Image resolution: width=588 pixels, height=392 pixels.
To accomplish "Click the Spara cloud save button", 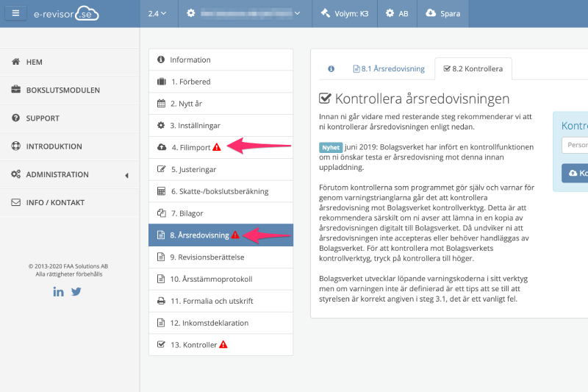I will coord(442,13).
